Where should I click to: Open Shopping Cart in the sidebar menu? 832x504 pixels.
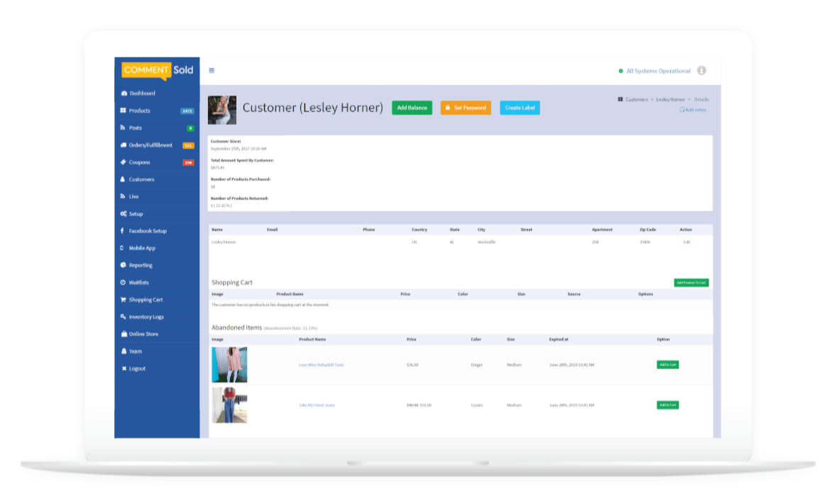tap(146, 300)
